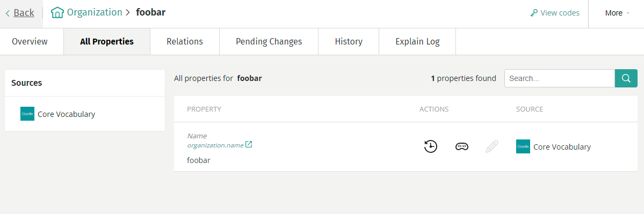The height and width of the screenshot is (214, 644).
Task: Open property history clock icon
Action: coord(430,146)
